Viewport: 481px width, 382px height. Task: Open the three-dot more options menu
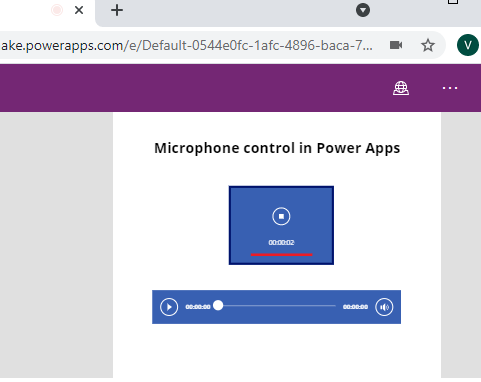[x=450, y=88]
